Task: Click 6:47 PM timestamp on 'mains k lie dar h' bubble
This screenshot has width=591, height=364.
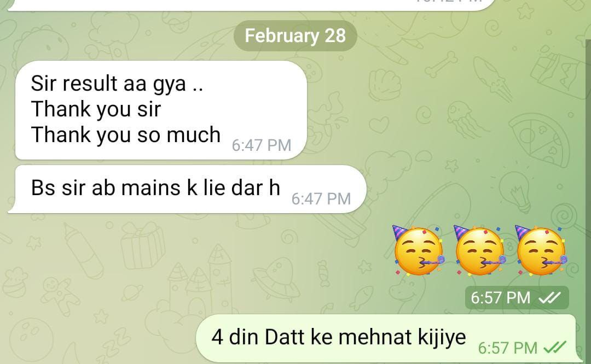Action: coord(321,199)
